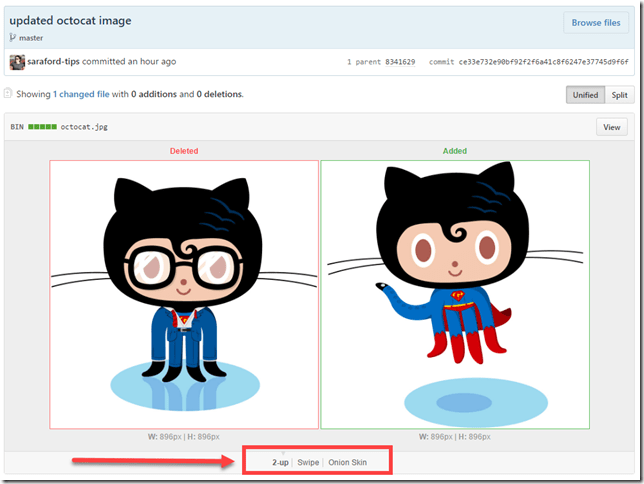The height and width of the screenshot is (484, 644).
Task: Click the branch icon next to master
Action: pos(13,38)
